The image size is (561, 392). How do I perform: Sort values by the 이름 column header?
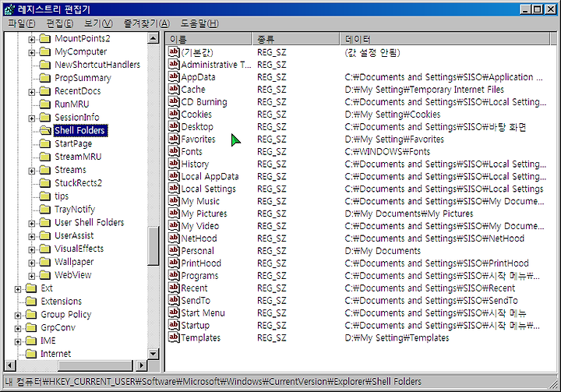209,39
